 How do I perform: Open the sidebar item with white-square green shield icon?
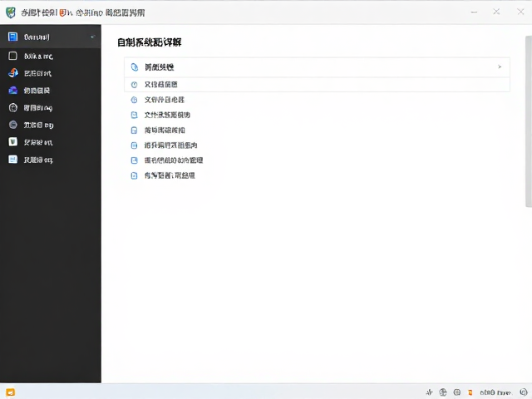[13, 142]
